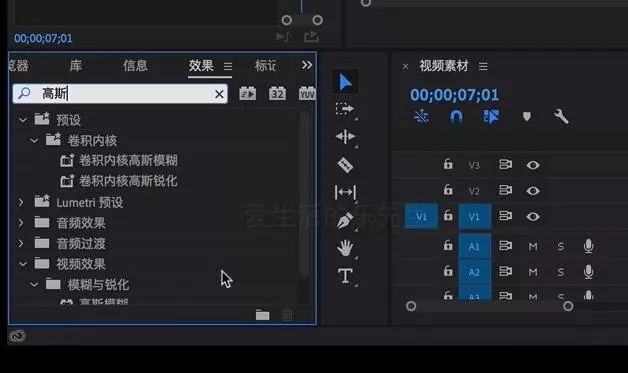Screen dimensions: 628x373
Task: Toggle lock on track V2
Action: tap(448, 190)
